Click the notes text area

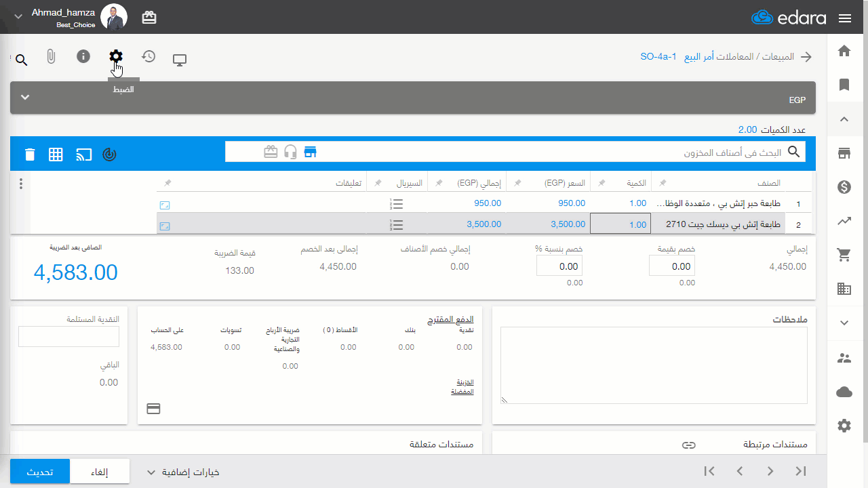pyautogui.click(x=654, y=366)
